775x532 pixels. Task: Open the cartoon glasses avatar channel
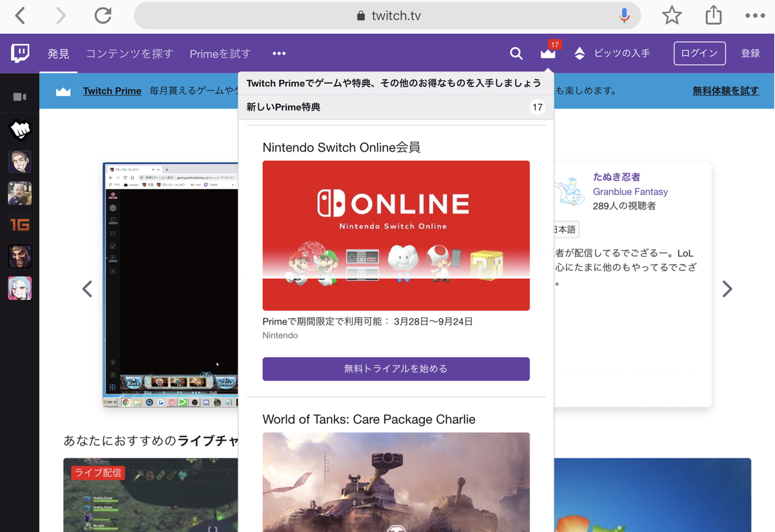20,161
